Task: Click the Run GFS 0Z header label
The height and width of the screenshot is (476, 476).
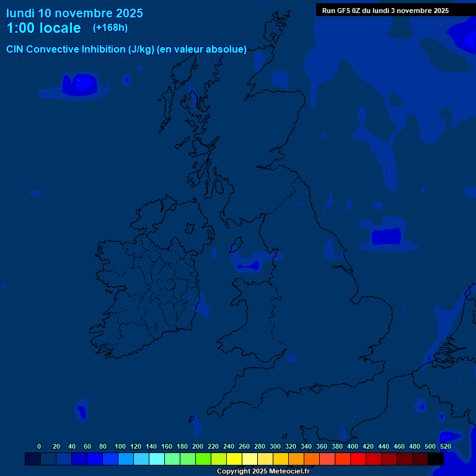Action: tap(386, 11)
